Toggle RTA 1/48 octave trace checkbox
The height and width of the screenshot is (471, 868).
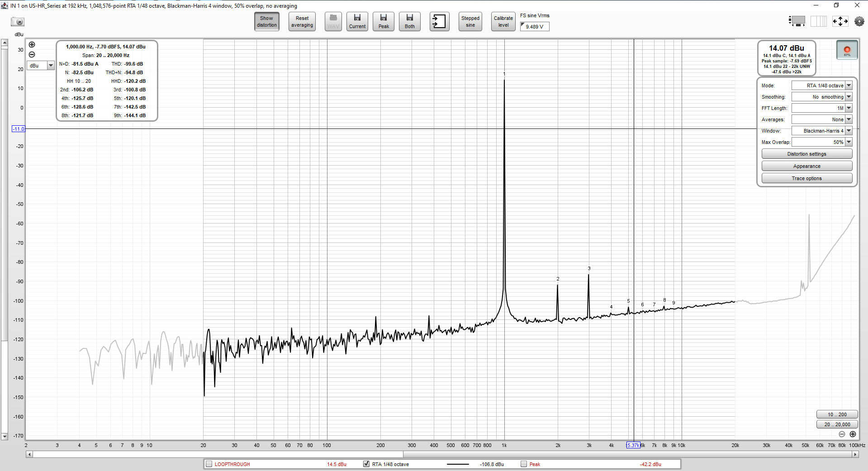pyautogui.click(x=366, y=464)
